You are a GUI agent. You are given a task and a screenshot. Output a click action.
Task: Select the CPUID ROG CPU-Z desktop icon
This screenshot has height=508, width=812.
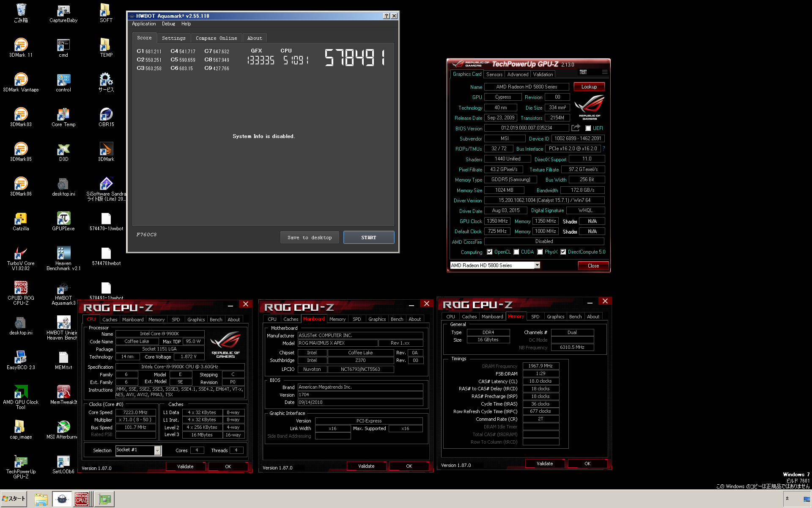21,293
